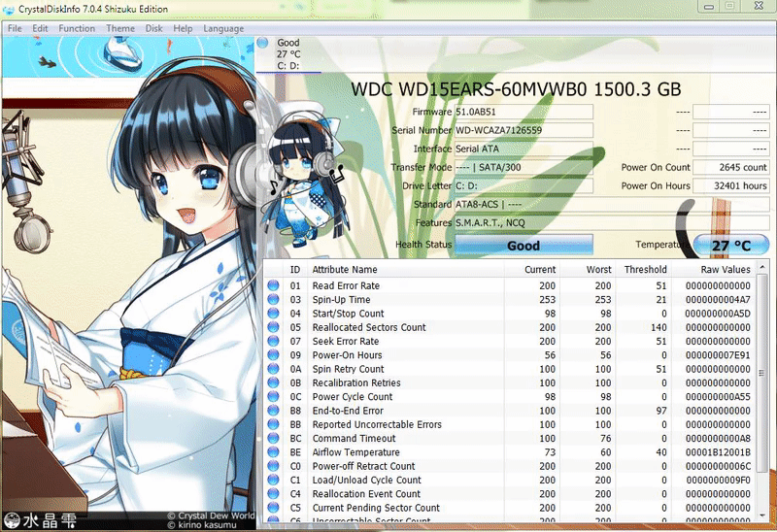Click status orb of Reallocated Sectors Count row
Viewport: 777px width, 532px height.
273,327
